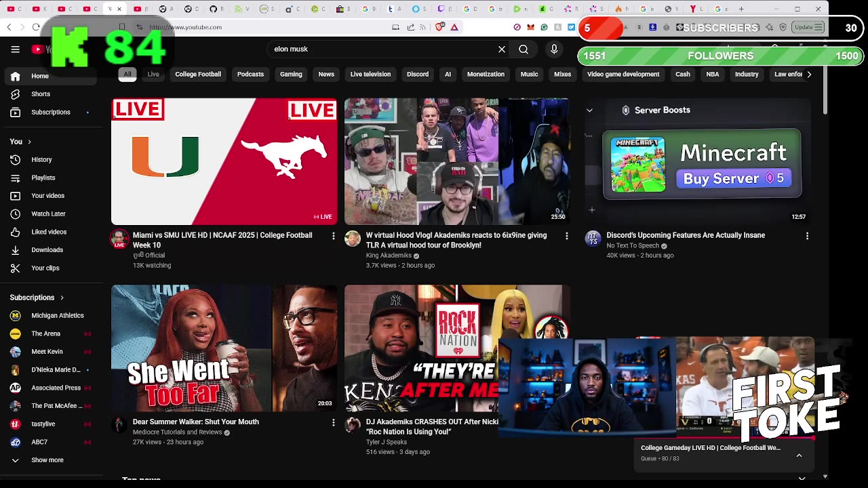Open Downloads in the sidebar
868x488 pixels.
click(52, 249)
